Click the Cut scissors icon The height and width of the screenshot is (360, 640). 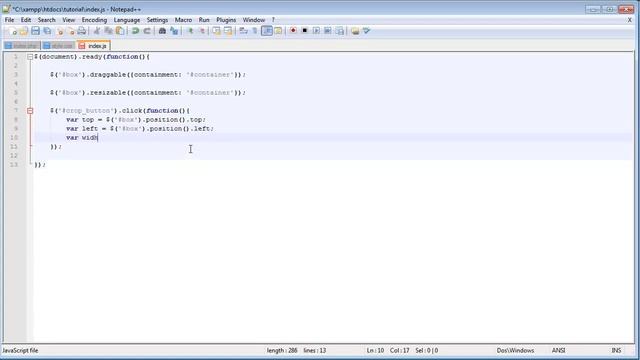[x=97, y=31]
